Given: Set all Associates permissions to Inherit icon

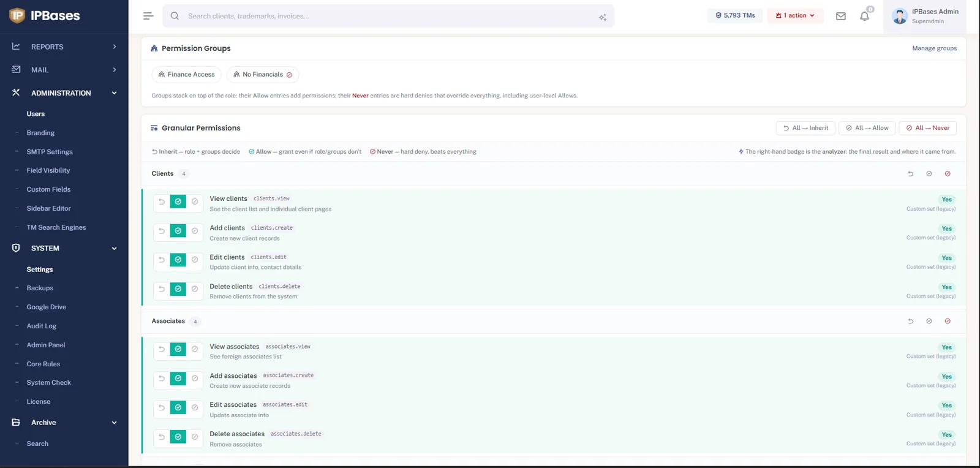Looking at the screenshot, I should [x=911, y=322].
